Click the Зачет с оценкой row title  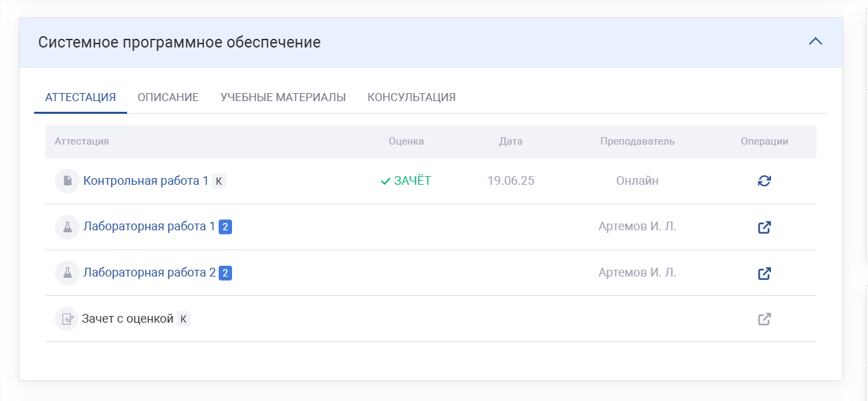[x=128, y=319]
